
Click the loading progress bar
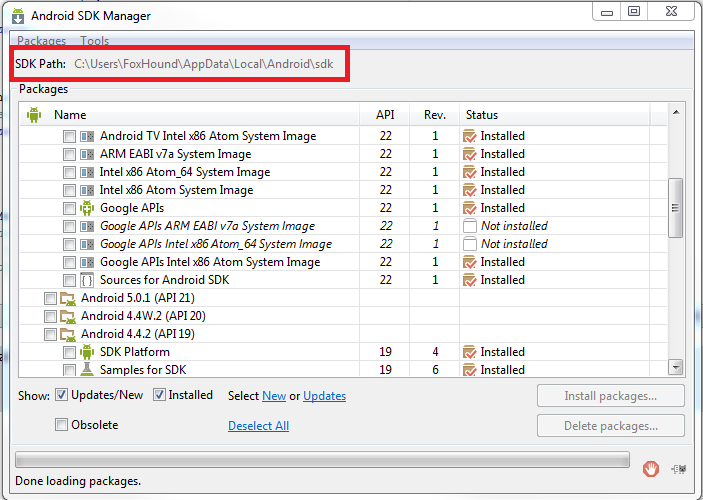322,460
